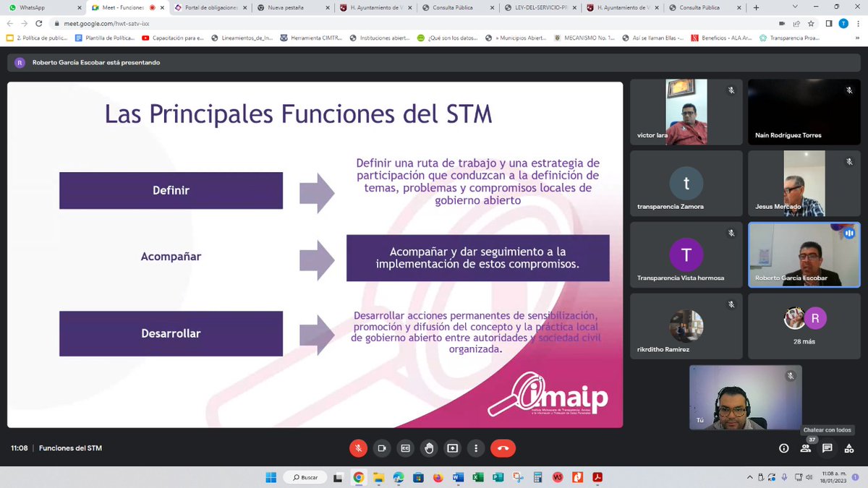This screenshot has width=868, height=488.
Task: Unmute the microphone in Meet controls
Action: pyautogui.click(x=358, y=448)
